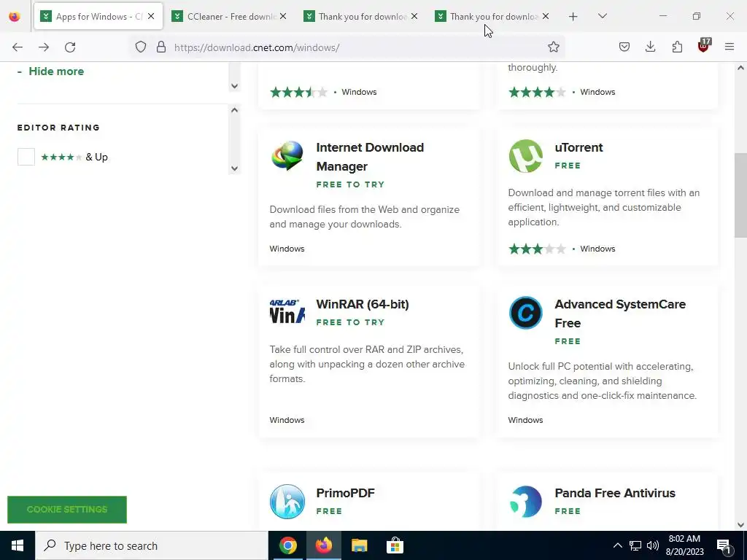747x560 pixels.
Task: Open the network tray icon
Action: [x=635, y=545]
